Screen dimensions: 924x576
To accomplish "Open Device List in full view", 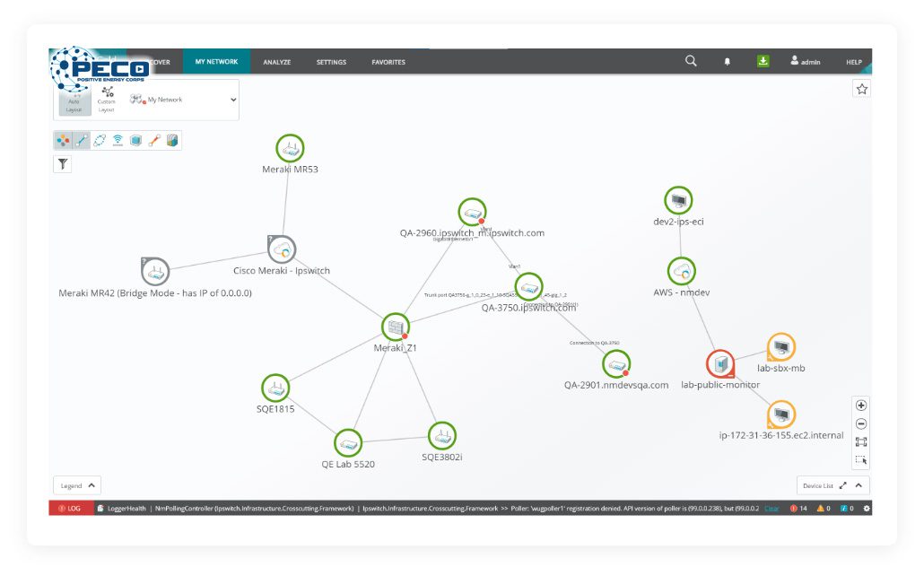I will click(x=842, y=485).
